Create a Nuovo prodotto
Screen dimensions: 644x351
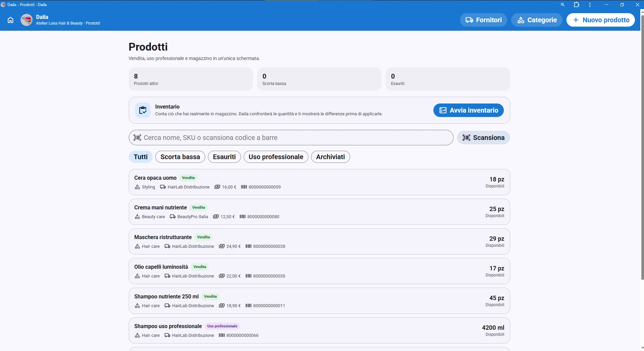[x=601, y=20]
